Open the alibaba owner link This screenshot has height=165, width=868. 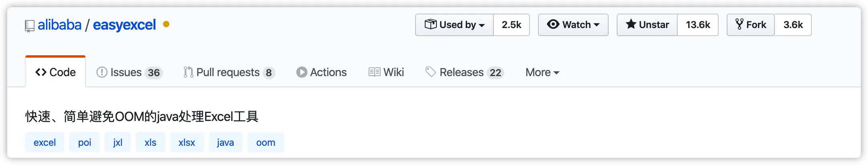tap(59, 25)
